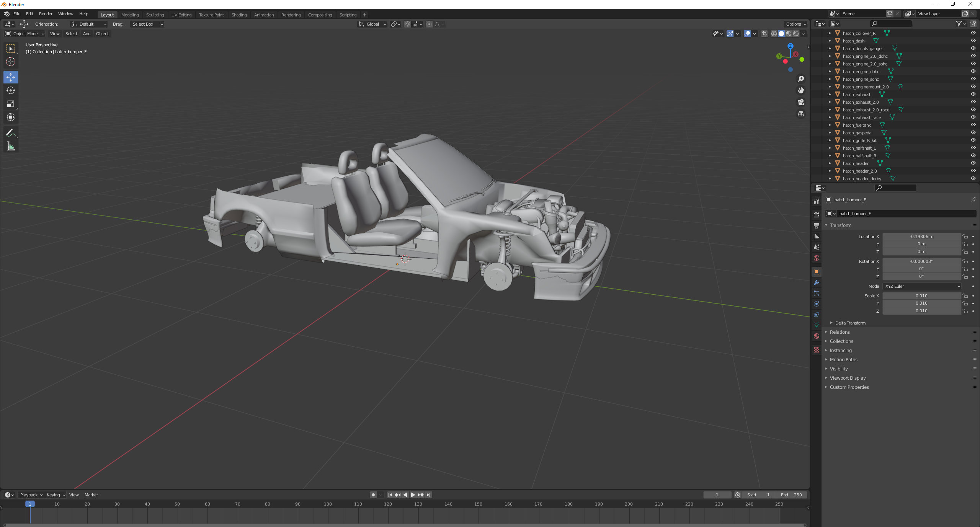Open the Modifier properties wrench tab
Image resolution: width=980 pixels, height=527 pixels.
(817, 282)
